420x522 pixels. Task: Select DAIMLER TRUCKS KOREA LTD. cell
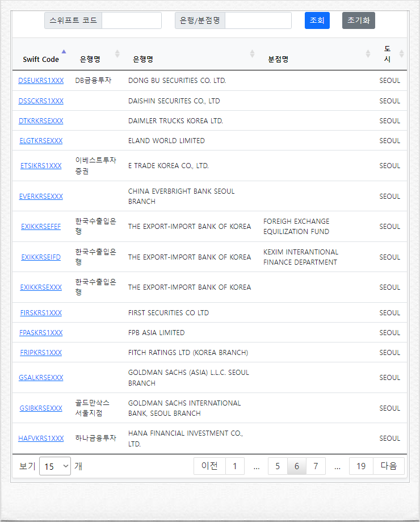click(175, 121)
